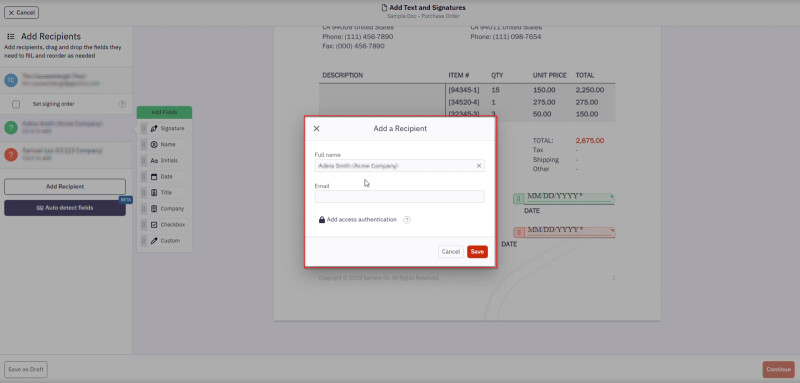The width and height of the screenshot is (800, 383).
Task: Close the Add a Recipient dialog
Action: point(316,129)
